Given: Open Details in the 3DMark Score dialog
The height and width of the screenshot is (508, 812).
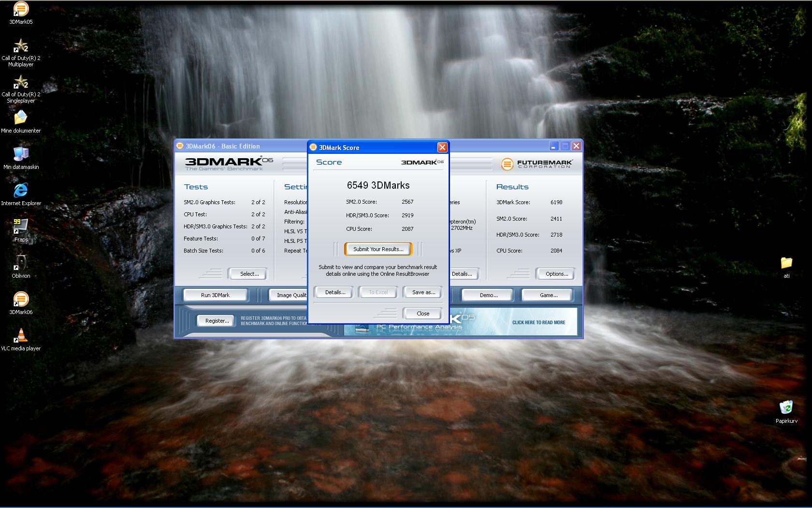Looking at the screenshot, I should tap(335, 292).
